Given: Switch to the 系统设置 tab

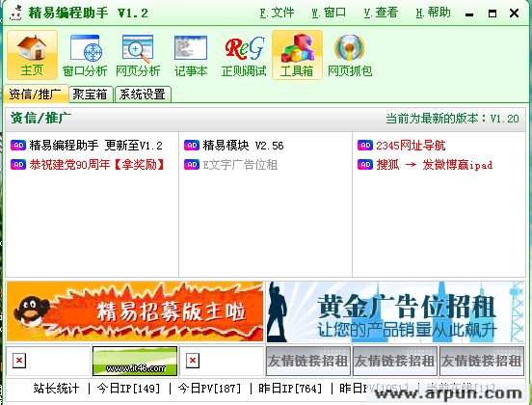Looking at the screenshot, I should (x=143, y=94).
